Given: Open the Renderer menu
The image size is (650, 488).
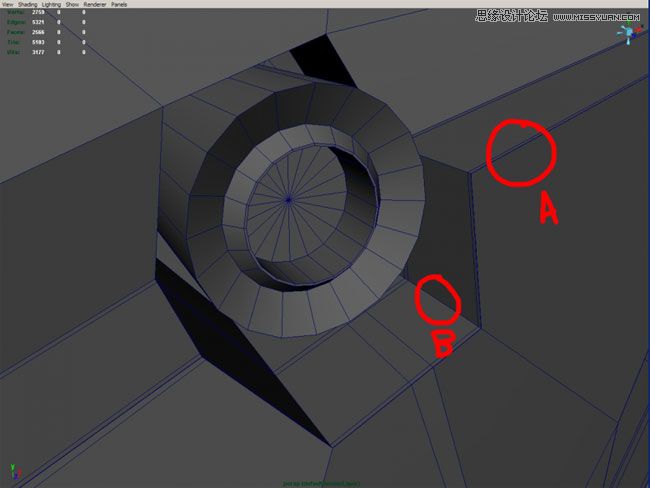Looking at the screenshot, I should [x=95, y=4].
